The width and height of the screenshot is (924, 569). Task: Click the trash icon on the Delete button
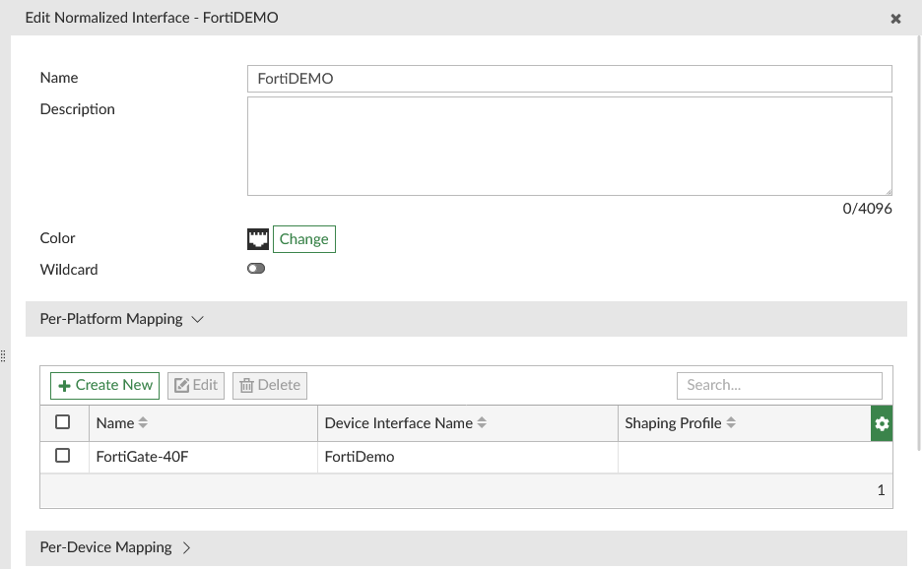pos(246,385)
